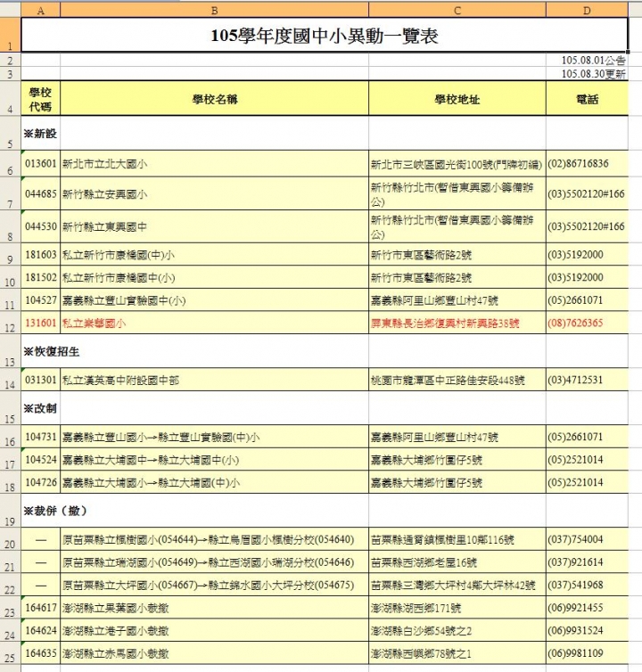
Task: Click cell 嘉義縣立大埔國中→縣立大埔國中(小)
Action: pos(214,459)
